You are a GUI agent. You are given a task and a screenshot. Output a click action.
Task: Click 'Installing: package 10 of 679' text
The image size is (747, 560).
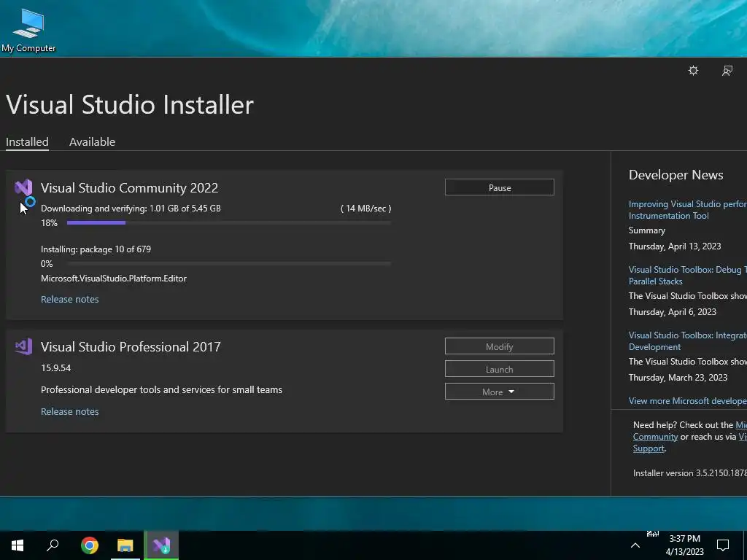[x=96, y=249]
